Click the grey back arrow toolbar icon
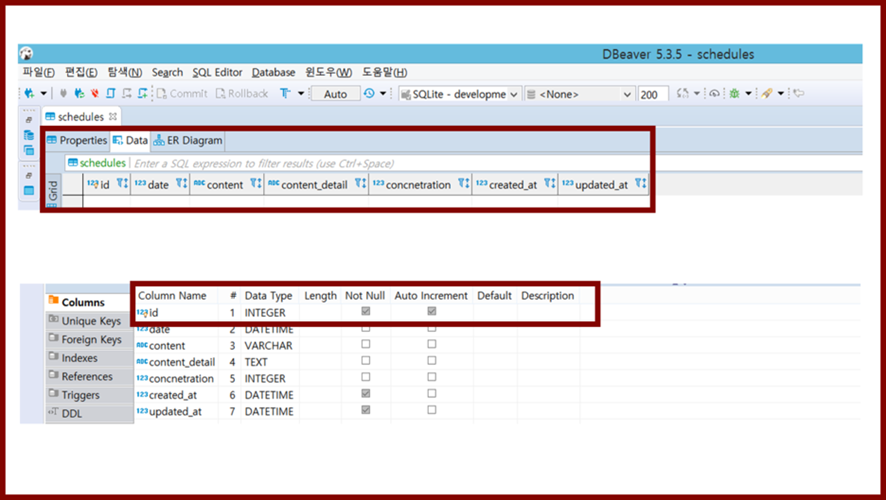 tap(798, 94)
